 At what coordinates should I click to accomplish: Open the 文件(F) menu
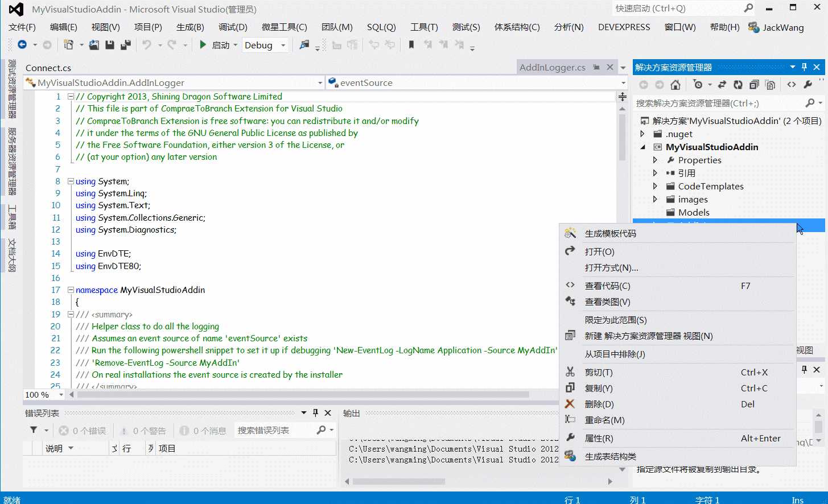[22, 27]
